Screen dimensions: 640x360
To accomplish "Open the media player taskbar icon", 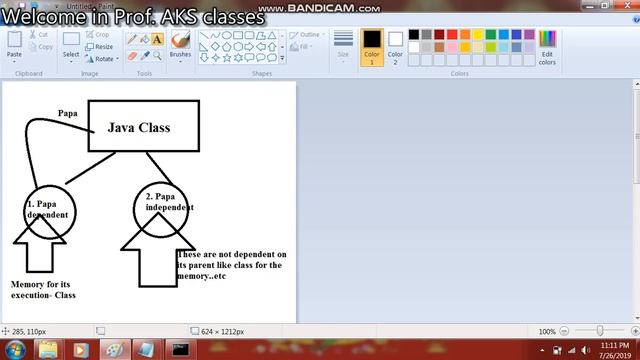I will pyautogui.click(x=81, y=350).
